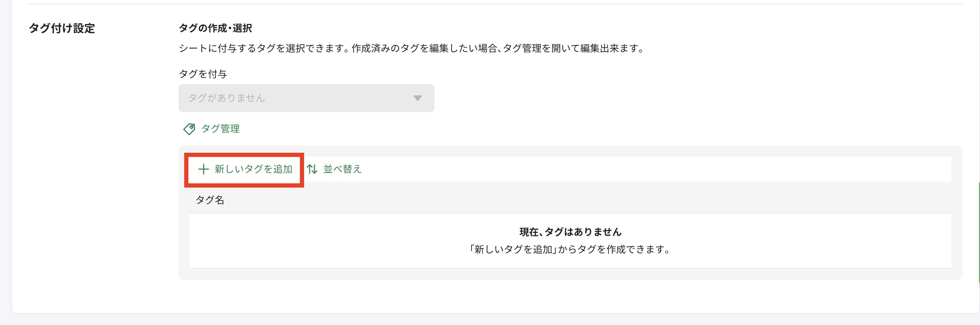Click the plus icon for adding a tag
The height and width of the screenshot is (325, 980).
204,169
